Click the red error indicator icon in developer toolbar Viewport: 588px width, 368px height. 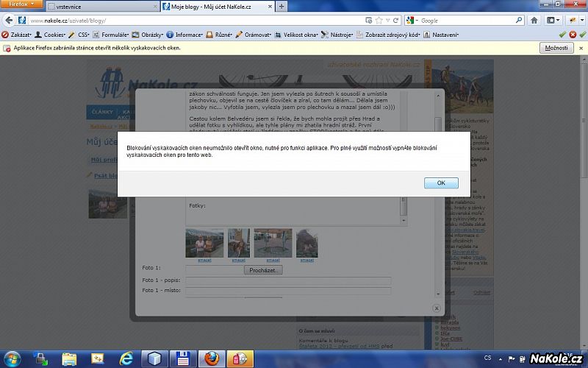coord(573,35)
